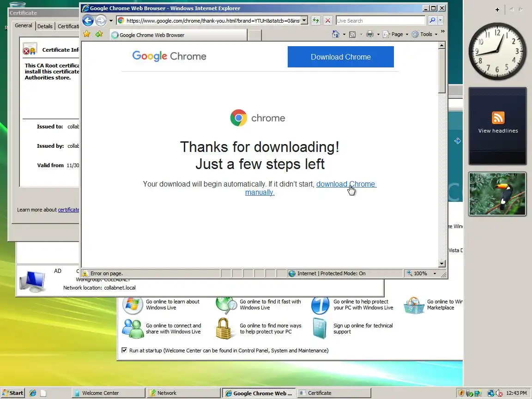Click the IE Forward navigation arrow
The width and height of the screenshot is (532, 399).
point(101,21)
